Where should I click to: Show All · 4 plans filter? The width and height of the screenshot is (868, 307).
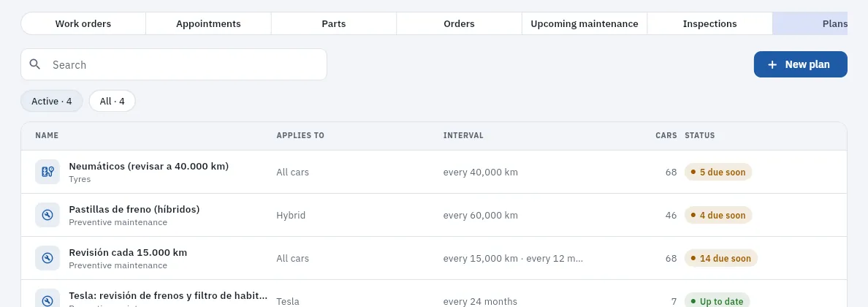pos(112,101)
